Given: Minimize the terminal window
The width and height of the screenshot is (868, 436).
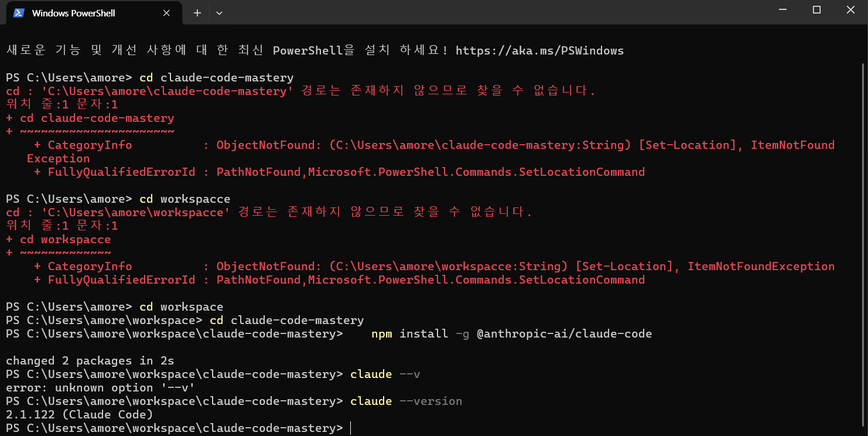Looking at the screenshot, I should [x=783, y=10].
